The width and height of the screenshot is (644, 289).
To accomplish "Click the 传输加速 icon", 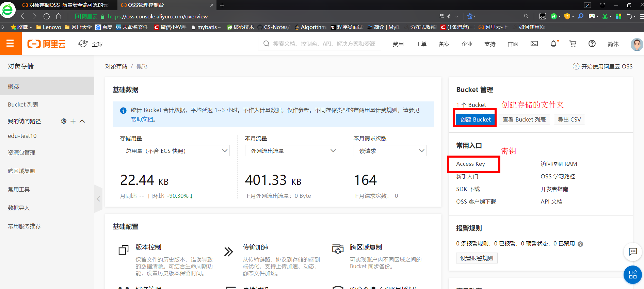I will (229, 252).
